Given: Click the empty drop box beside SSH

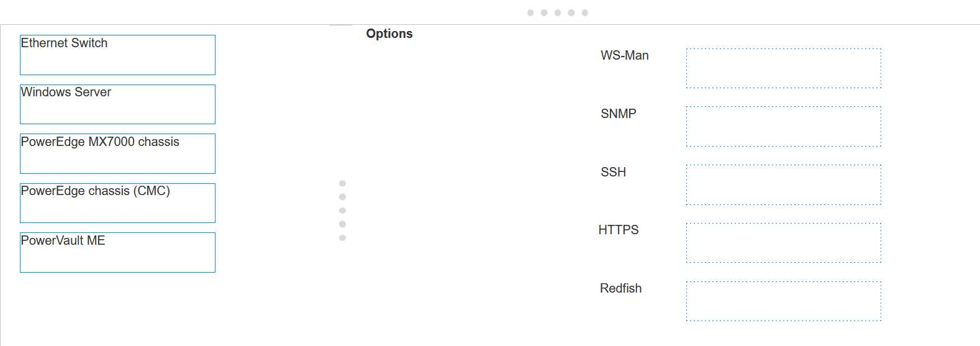Looking at the screenshot, I should (x=783, y=184).
